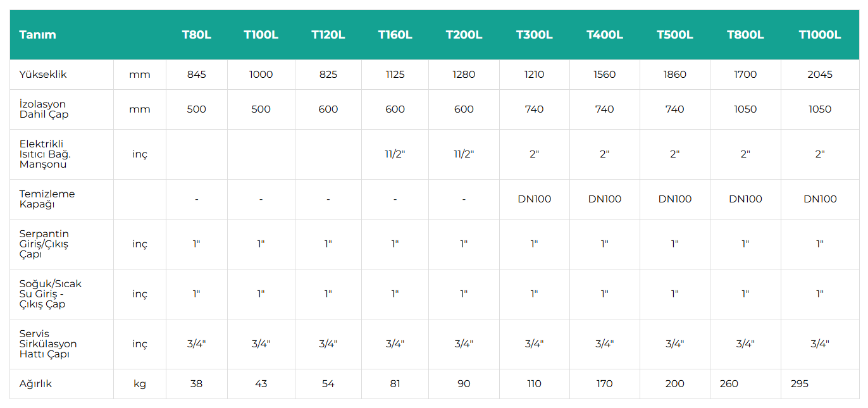Click the Serpantin Giriş/Çıkış Çapı label
Image resolution: width=868 pixels, height=408 pixels.
(x=44, y=244)
